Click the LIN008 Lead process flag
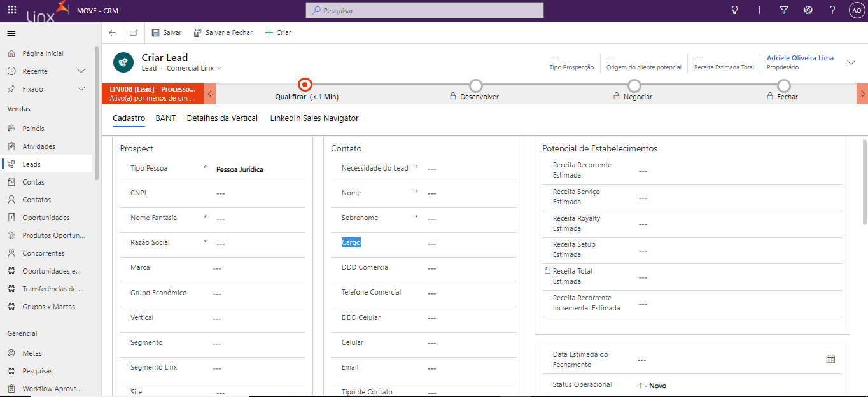Viewport: 868px width, 397px height. [x=153, y=94]
